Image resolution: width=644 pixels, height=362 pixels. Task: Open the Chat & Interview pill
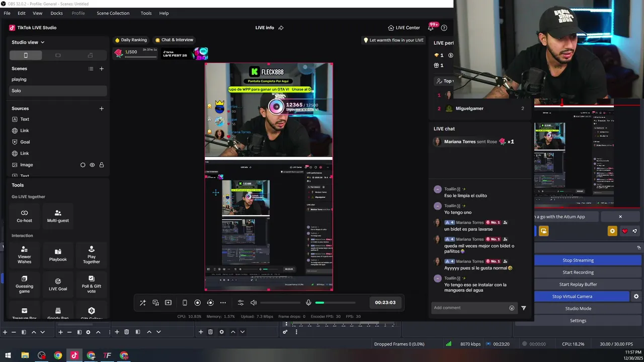click(174, 40)
